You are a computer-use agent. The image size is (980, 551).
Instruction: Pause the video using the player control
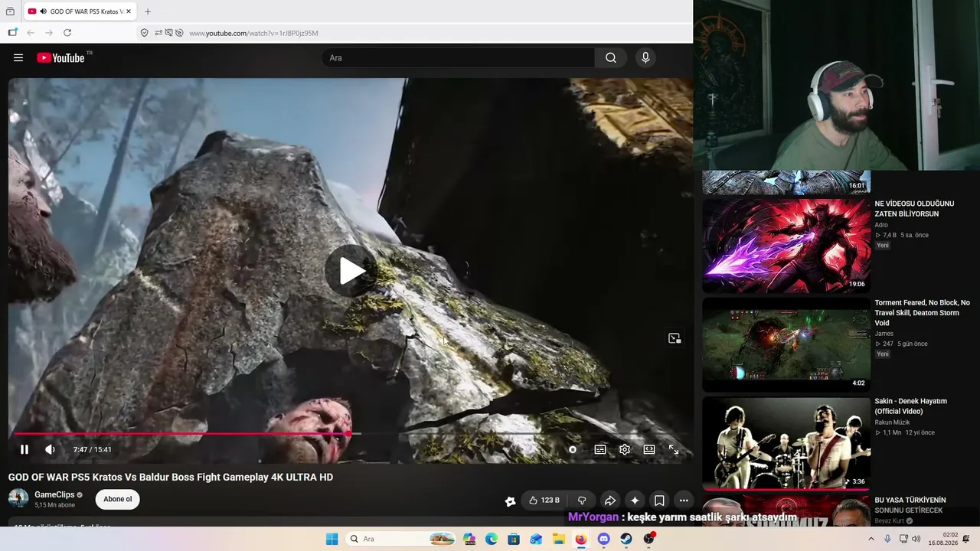[24, 449]
